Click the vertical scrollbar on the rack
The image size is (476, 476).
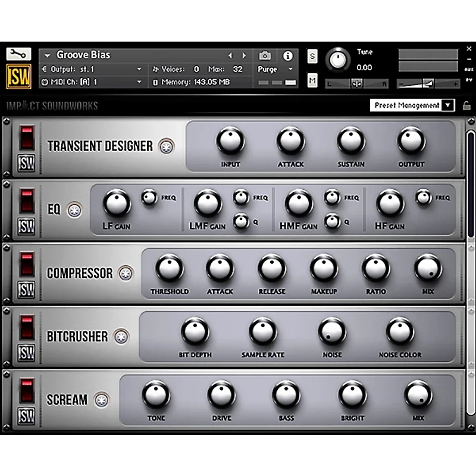click(x=471, y=273)
